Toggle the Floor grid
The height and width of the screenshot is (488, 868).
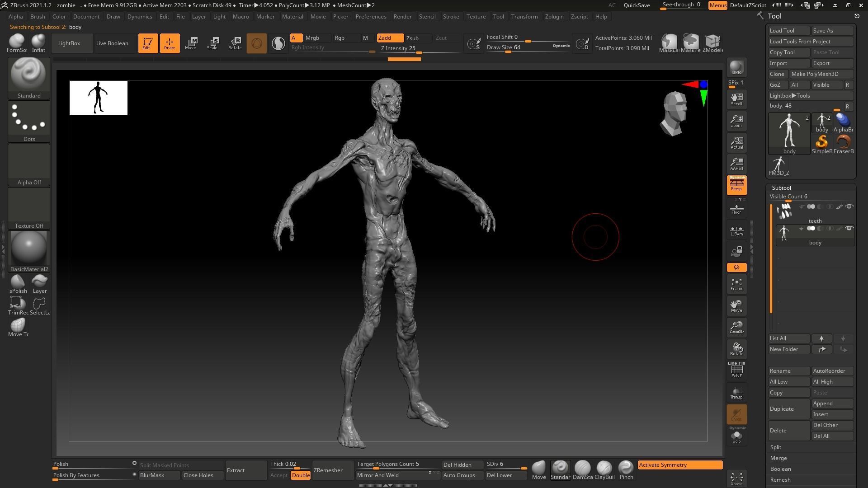tap(736, 209)
